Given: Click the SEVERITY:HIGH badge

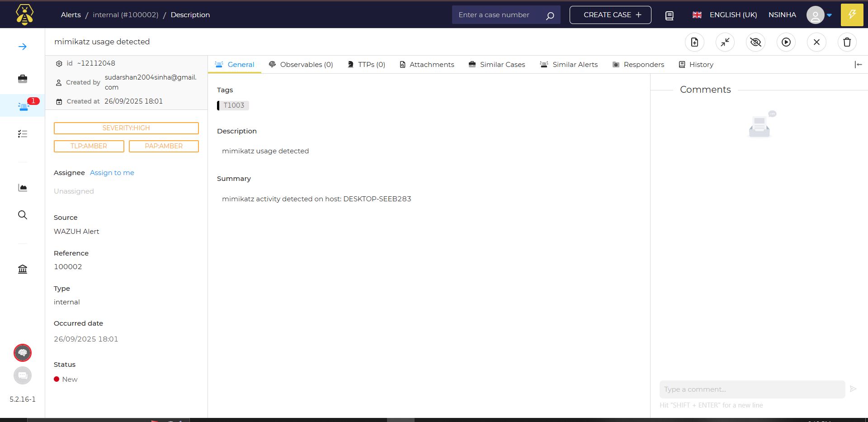Looking at the screenshot, I should (126, 128).
